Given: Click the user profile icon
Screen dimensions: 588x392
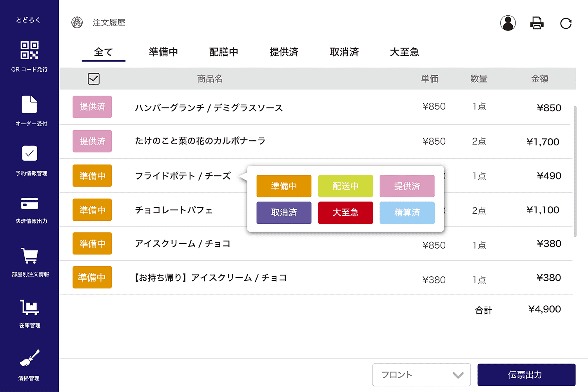Looking at the screenshot, I should (508, 23).
